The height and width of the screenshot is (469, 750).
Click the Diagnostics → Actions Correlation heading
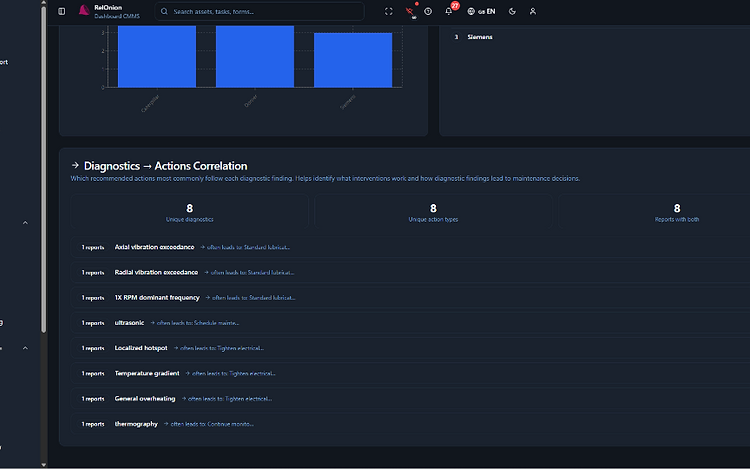pyautogui.click(x=165, y=166)
